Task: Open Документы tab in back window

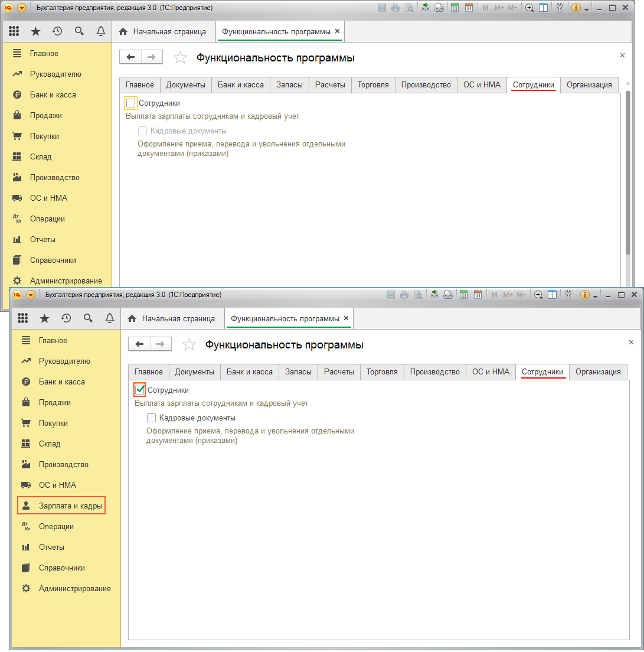Action: [186, 85]
